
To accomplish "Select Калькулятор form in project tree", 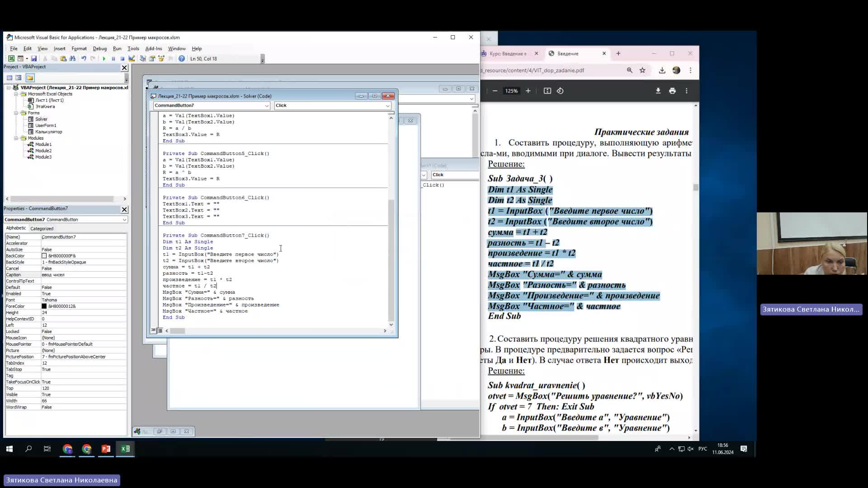I will click(48, 132).
